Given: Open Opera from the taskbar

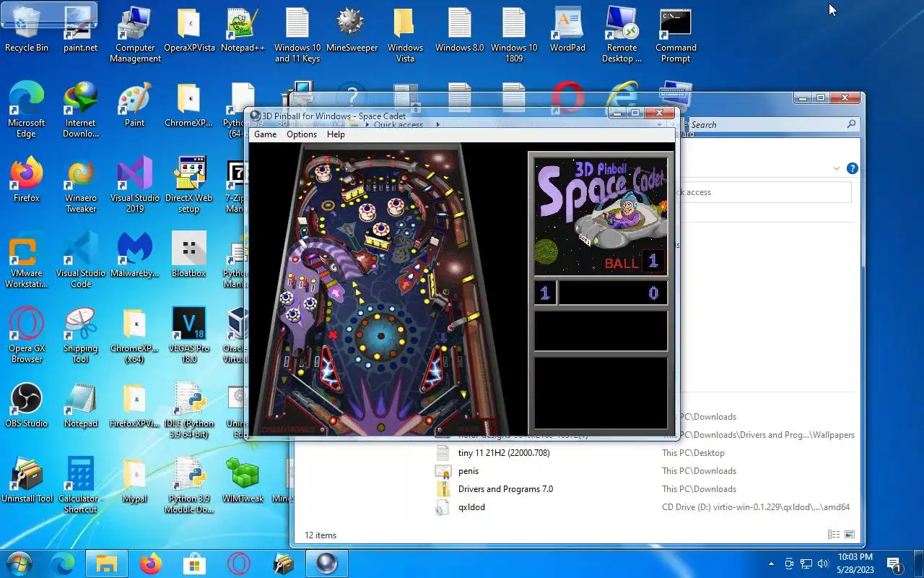Looking at the screenshot, I should (x=239, y=564).
